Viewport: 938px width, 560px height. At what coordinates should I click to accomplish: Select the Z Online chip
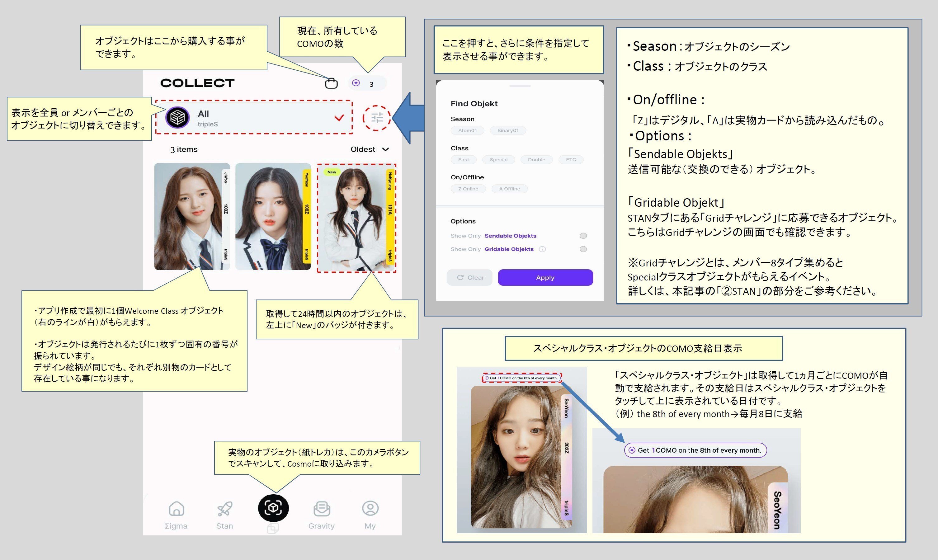coord(468,189)
